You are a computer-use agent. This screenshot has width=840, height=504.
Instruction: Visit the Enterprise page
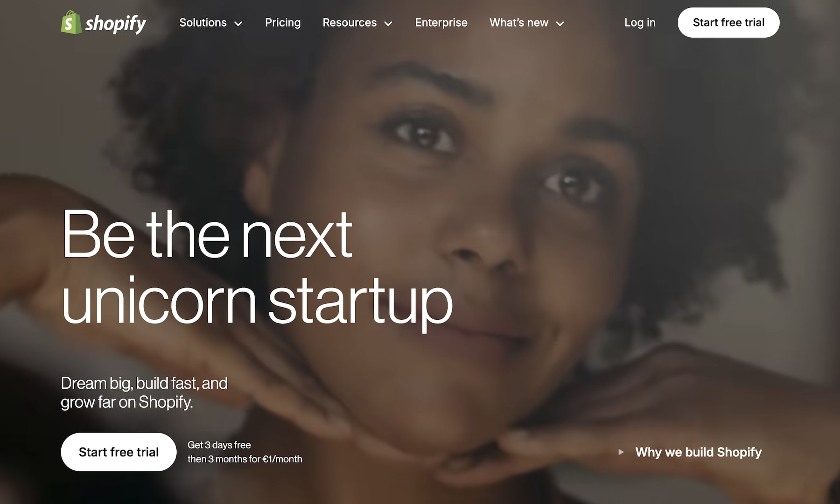(441, 22)
